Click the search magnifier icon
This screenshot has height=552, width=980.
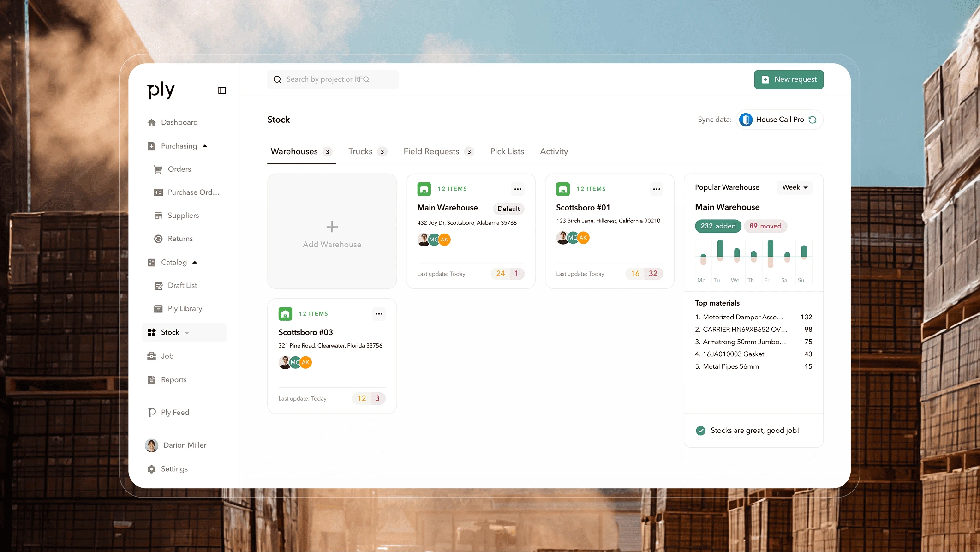click(x=277, y=79)
